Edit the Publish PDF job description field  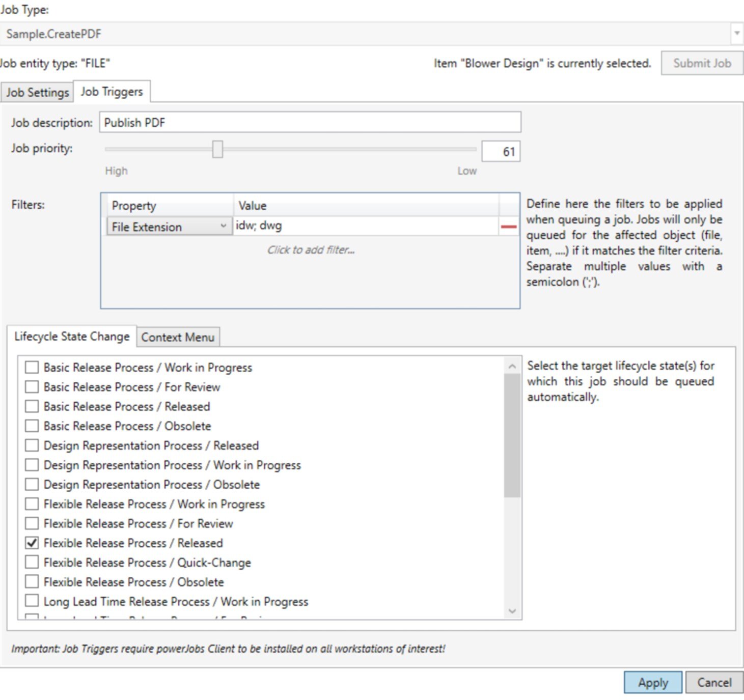(310, 122)
